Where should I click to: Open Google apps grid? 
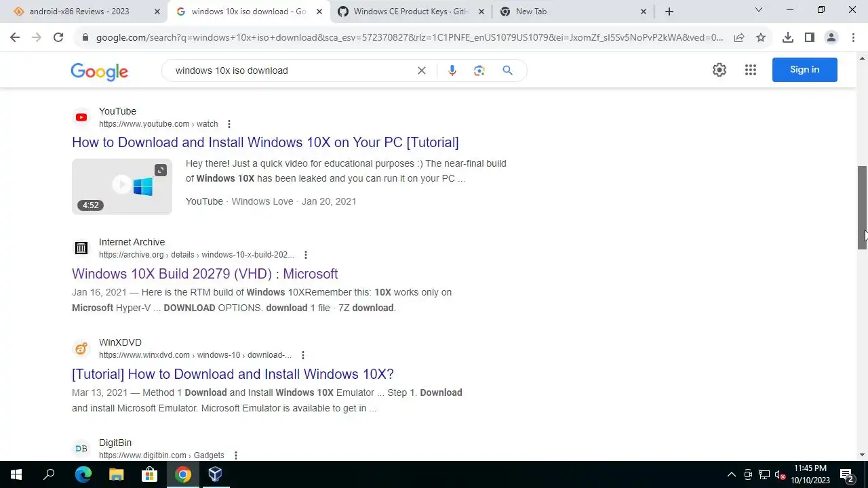751,70
